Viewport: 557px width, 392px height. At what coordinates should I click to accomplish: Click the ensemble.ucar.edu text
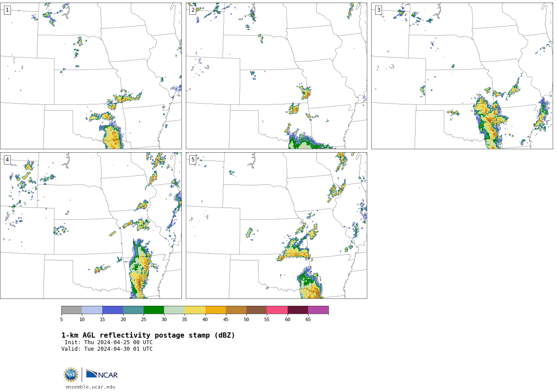(91, 387)
